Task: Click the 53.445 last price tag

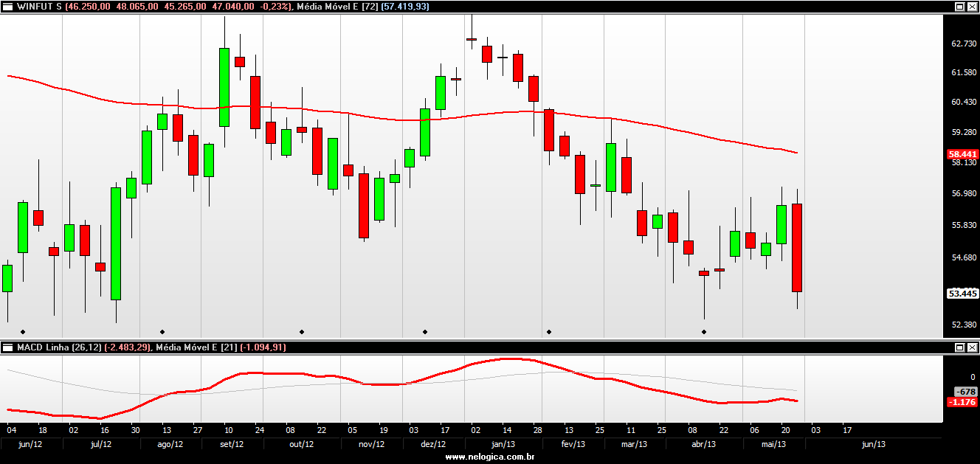Action: click(x=962, y=294)
